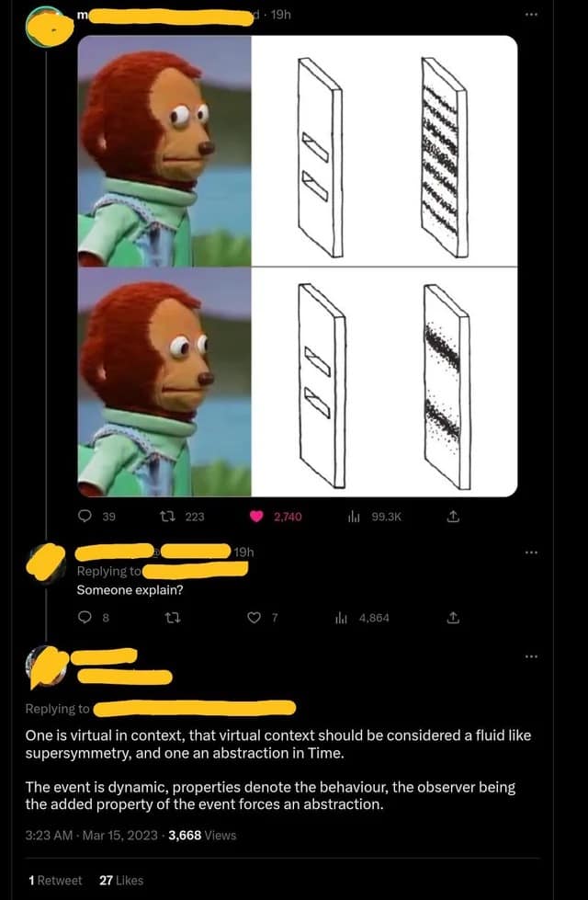
Task: View the 1 Retweet list
Action: 55,881
